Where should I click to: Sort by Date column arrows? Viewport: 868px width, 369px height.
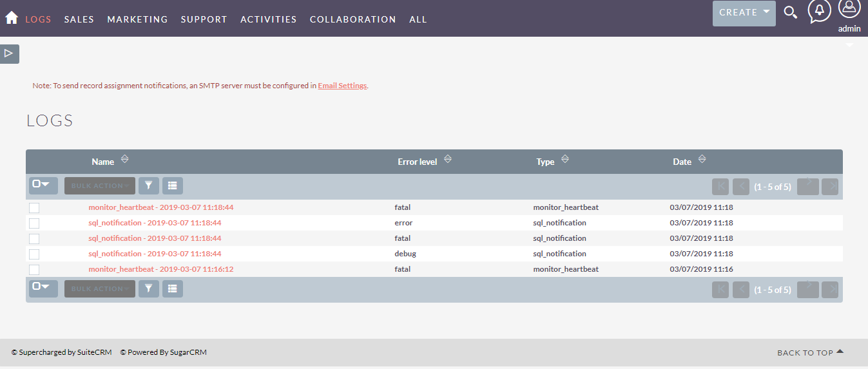point(702,159)
